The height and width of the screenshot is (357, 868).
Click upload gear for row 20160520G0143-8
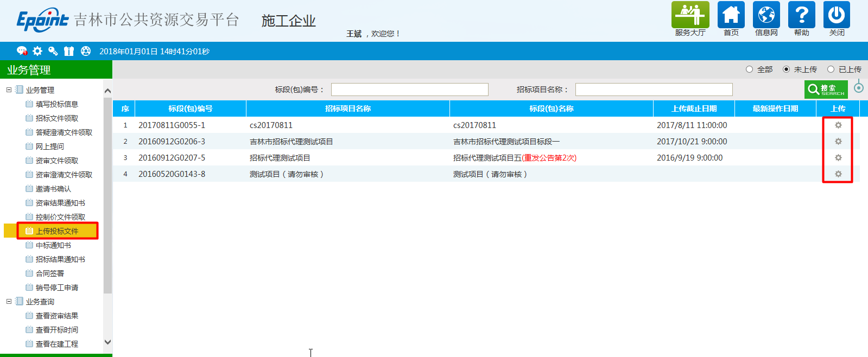[x=838, y=174]
